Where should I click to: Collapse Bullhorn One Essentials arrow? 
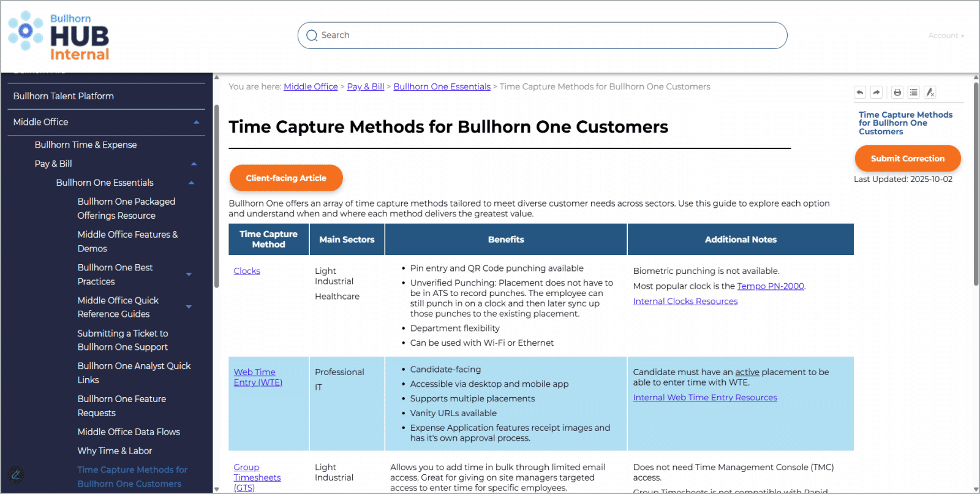tap(192, 183)
